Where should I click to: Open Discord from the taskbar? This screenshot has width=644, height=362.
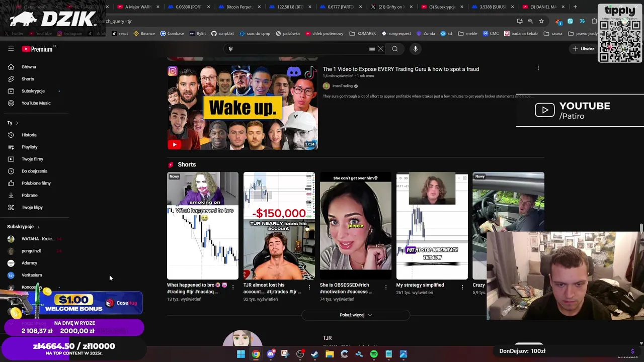271,354
